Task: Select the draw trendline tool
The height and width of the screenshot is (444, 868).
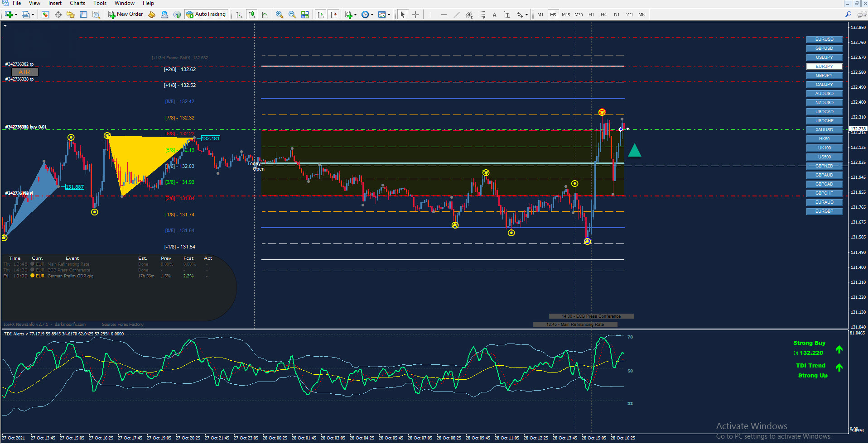Action: click(456, 14)
